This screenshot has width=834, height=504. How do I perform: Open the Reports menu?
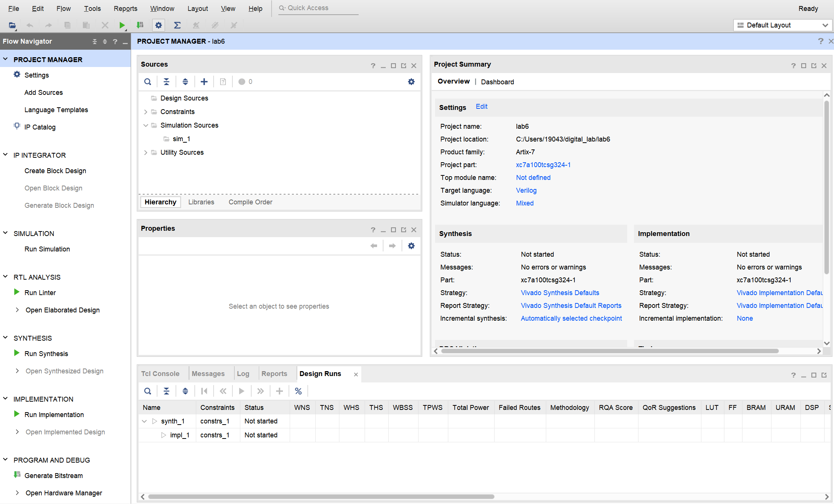(125, 8)
